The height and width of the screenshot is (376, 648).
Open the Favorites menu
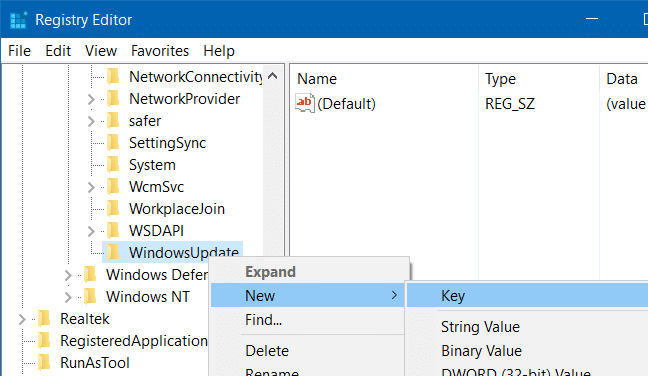click(x=160, y=51)
